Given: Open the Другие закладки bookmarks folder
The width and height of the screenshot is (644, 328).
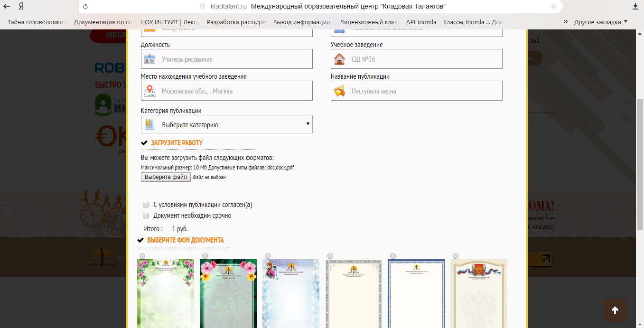Looking at the screenshot, I should pos(600,22).
